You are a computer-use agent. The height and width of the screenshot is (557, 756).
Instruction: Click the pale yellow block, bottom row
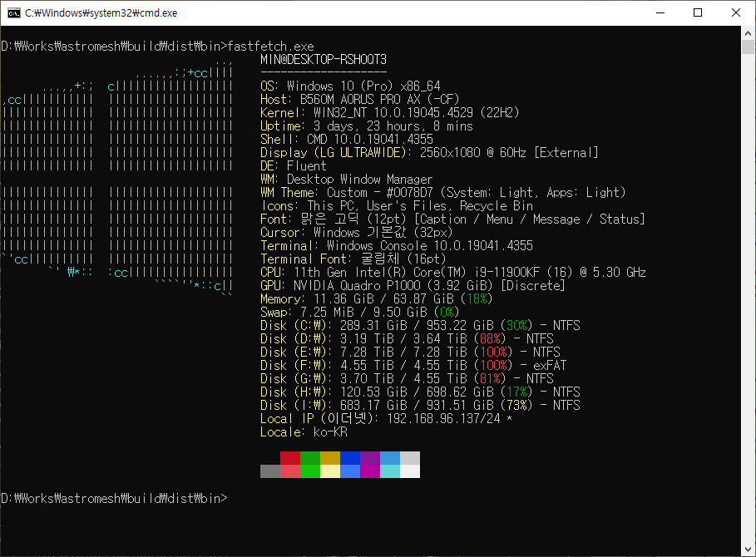point(330,471)
